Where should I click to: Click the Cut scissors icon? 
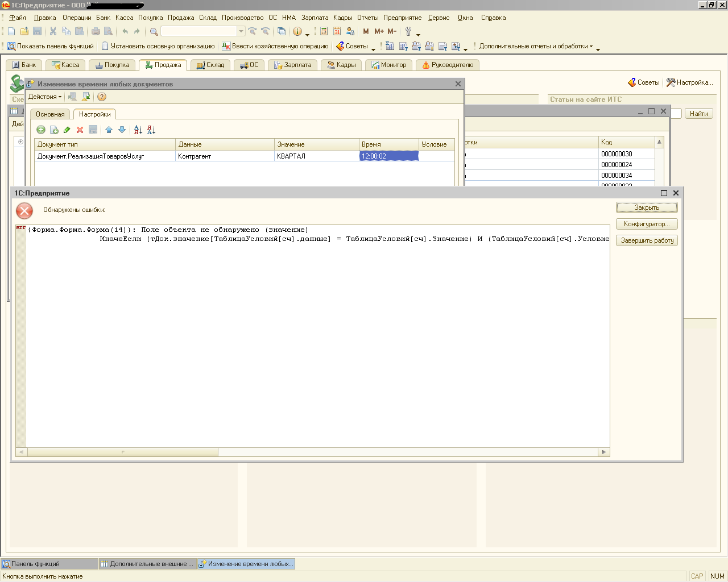[x=53, y=31]
